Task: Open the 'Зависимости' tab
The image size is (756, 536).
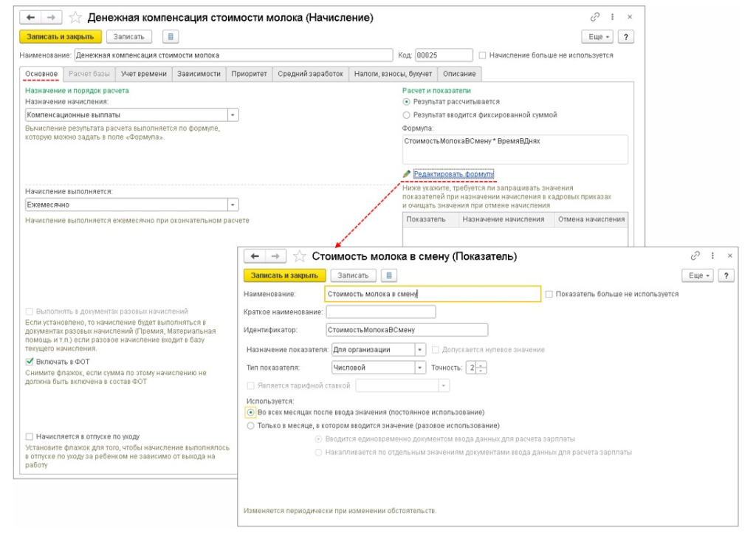Action: (199, 74)
